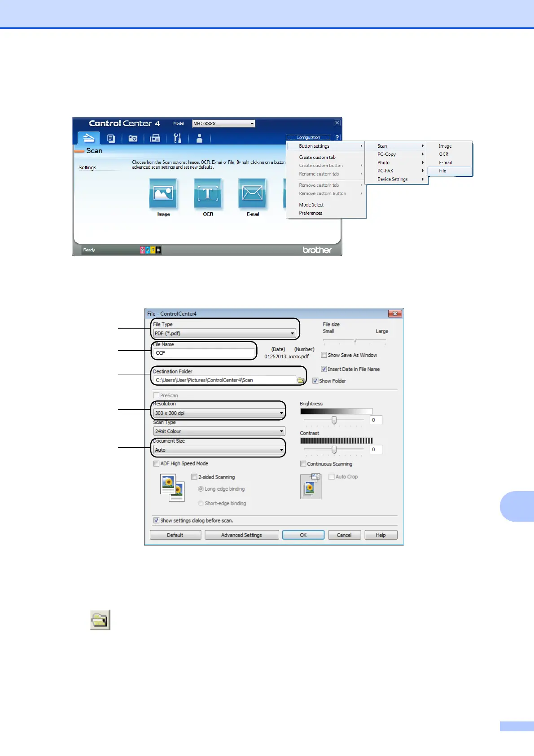Screen dimensions: 534x756
Task: Open the Device Settings tools icon
Action: coord(178,138)
